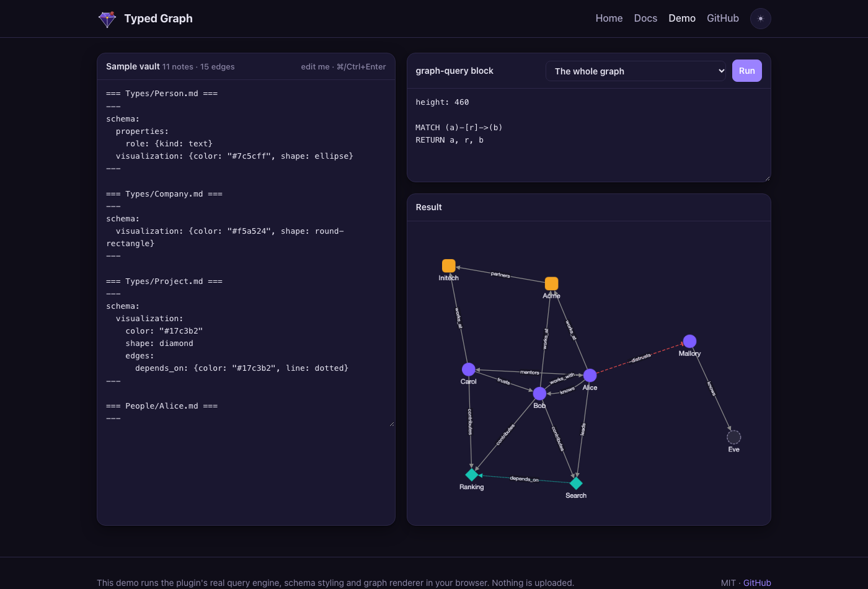868x589 pixels.
Task: Select the Acme company node
Action: [x=551, y=283]
